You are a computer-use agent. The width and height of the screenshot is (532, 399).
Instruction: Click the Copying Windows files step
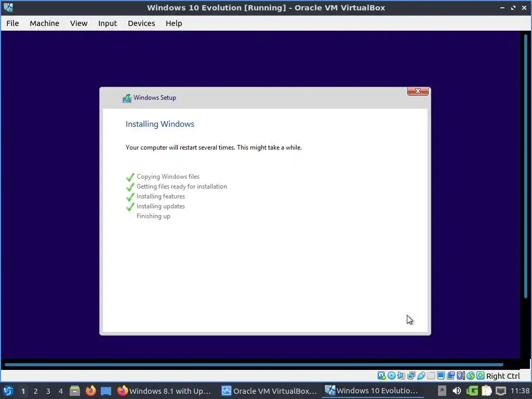coord(168,177)
